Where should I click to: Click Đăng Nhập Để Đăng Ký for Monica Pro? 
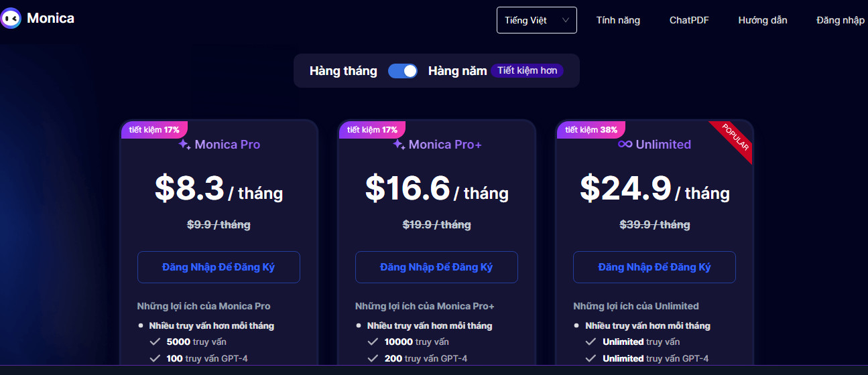tap(219, 267)
